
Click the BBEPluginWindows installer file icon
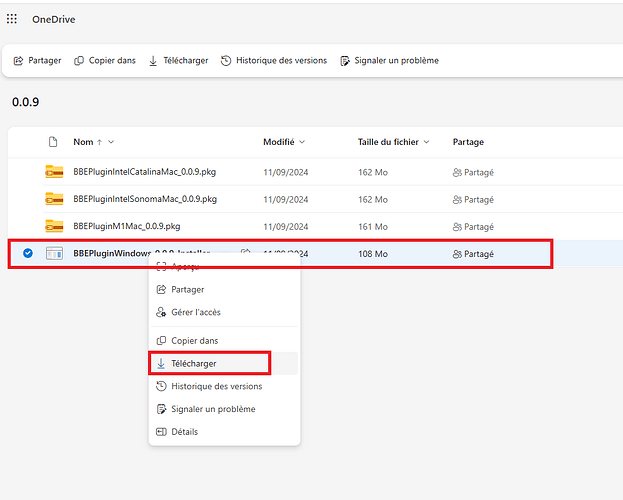pyautogui.click(x=54, y=253)
